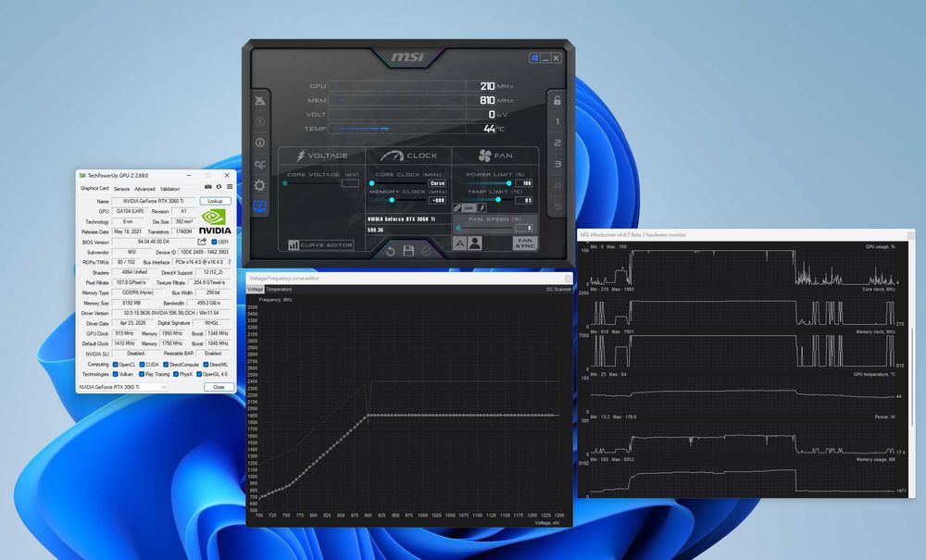Click the power limit slider handle

pyautogui.click(x=509, y=183)
